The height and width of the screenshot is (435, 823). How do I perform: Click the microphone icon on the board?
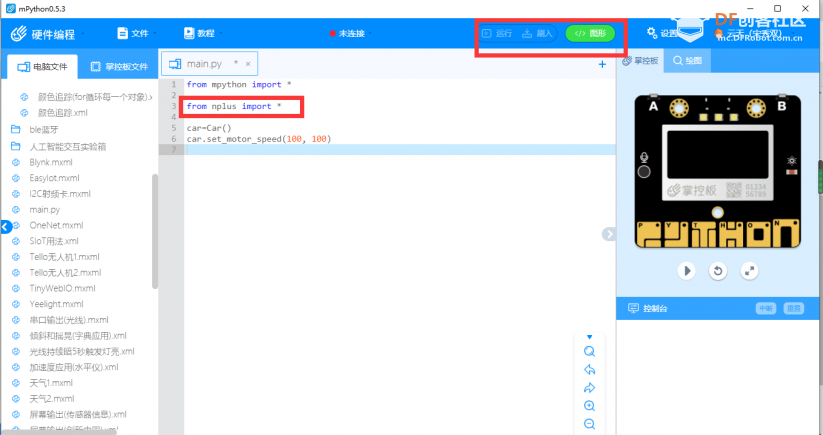click(x=645, y=157)
